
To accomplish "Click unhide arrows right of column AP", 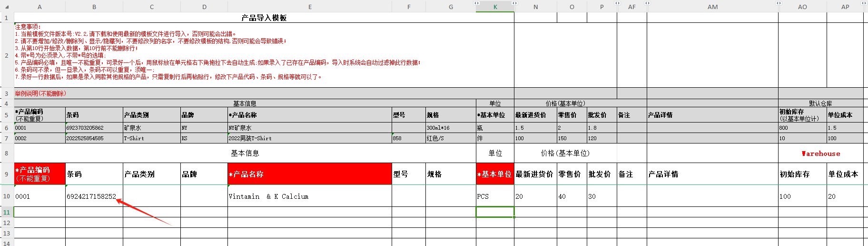I will pos(863,3).
